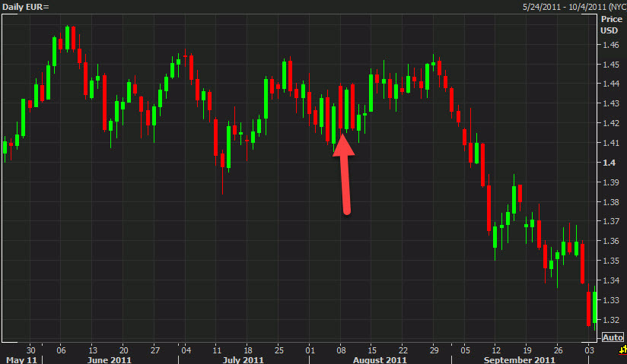Click the Price axis heading
The width and height of the screenshot is (627, 364).
612,19
